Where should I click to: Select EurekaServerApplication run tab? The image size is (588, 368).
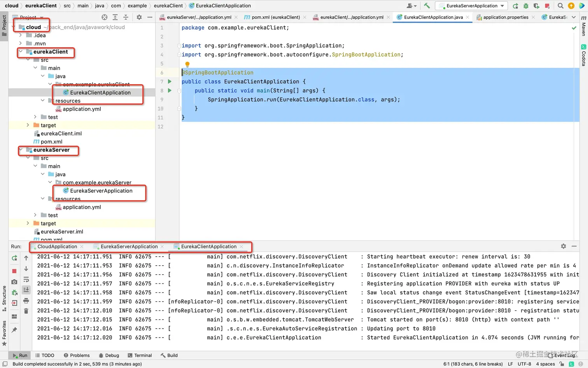129,247
